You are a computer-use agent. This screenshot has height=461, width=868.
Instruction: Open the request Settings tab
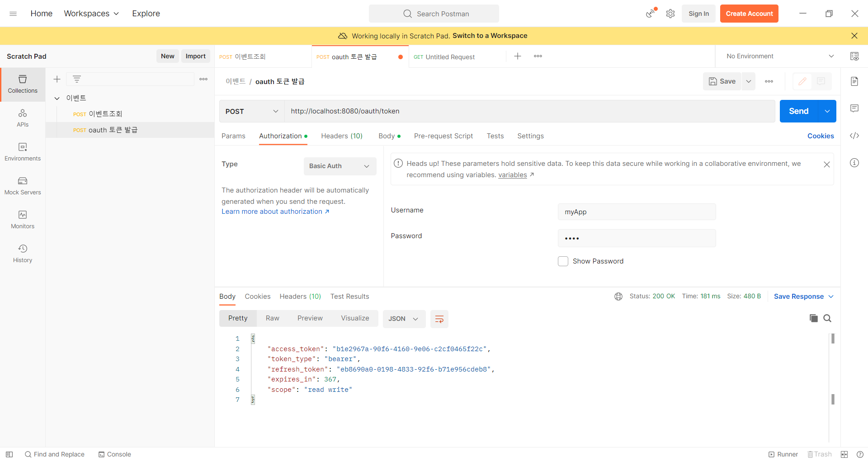pos(530,136)
